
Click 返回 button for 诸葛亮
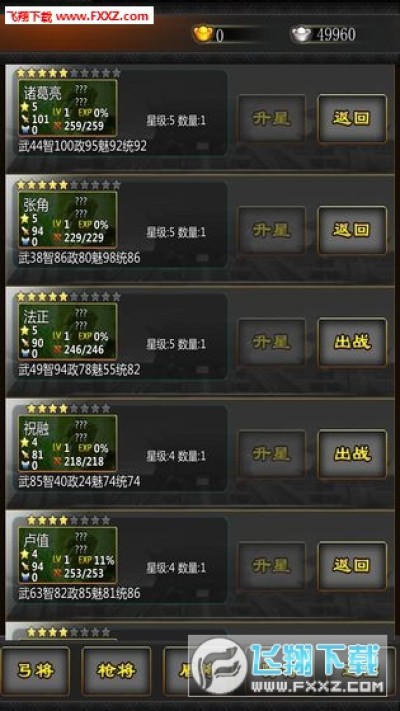(352, 118)
